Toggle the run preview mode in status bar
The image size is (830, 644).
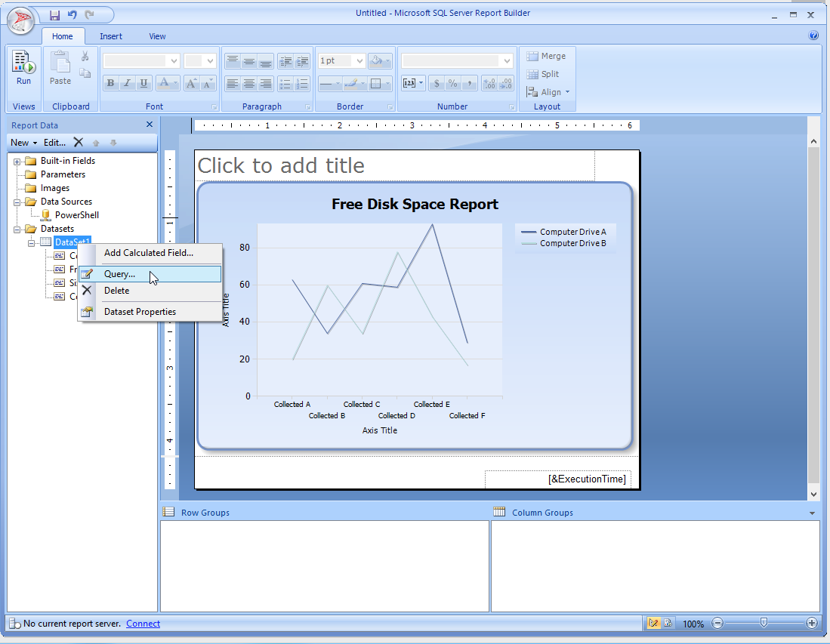coord(668,624)
